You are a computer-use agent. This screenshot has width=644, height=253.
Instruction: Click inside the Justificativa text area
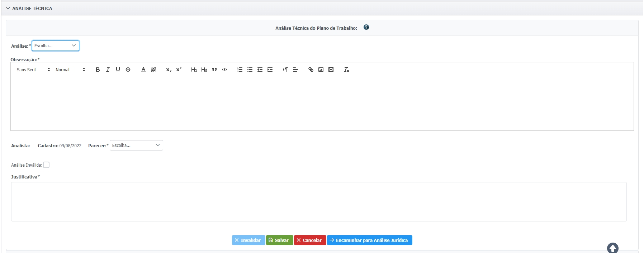coord(318,201)
